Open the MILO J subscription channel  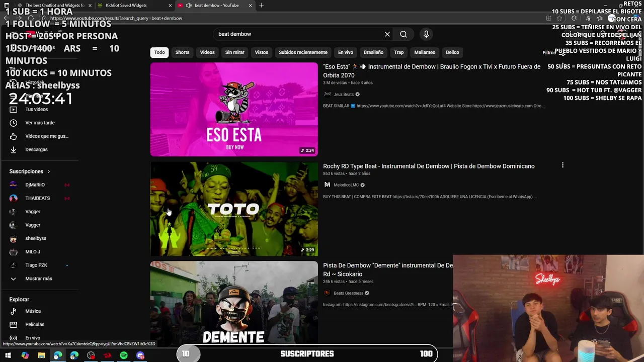coord(33,252)
